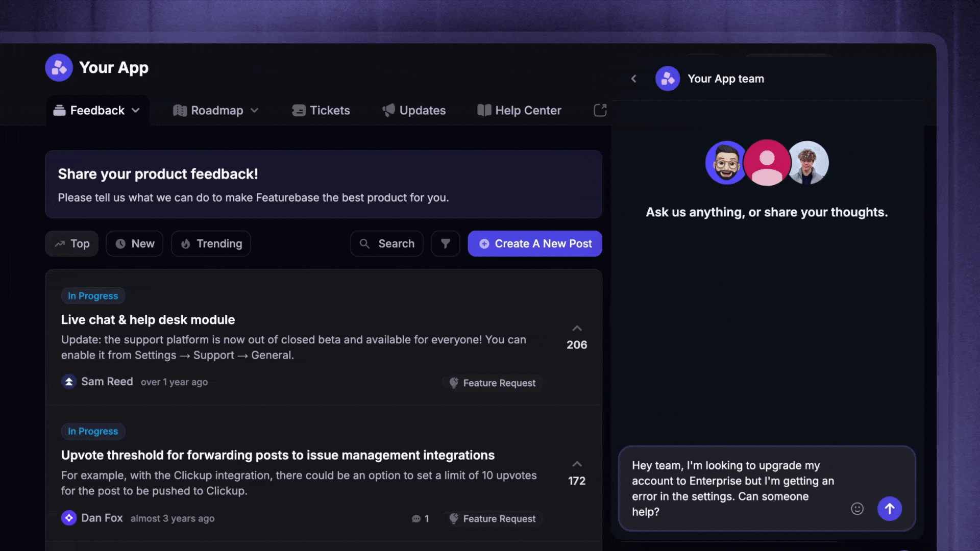Click the Your App logo icon
980x551 pixels.
click(59, 67)
